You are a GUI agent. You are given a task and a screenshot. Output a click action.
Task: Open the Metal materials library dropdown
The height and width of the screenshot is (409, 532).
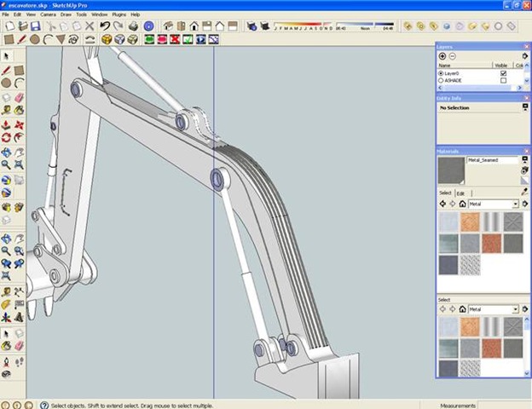(516, 204)
